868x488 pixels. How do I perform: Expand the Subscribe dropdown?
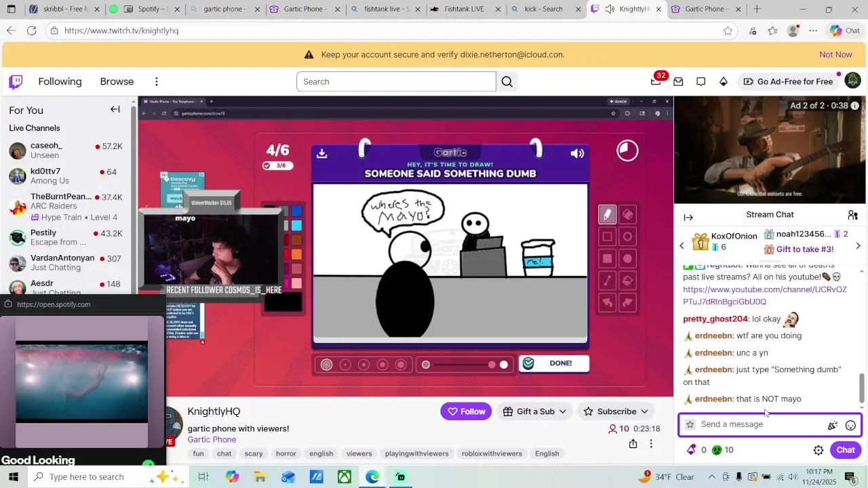[616, 411]
